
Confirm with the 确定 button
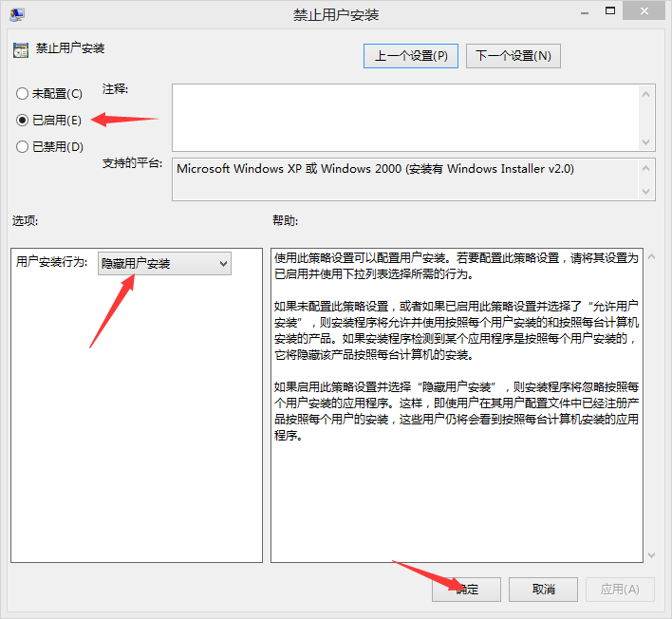click(466, 590)
